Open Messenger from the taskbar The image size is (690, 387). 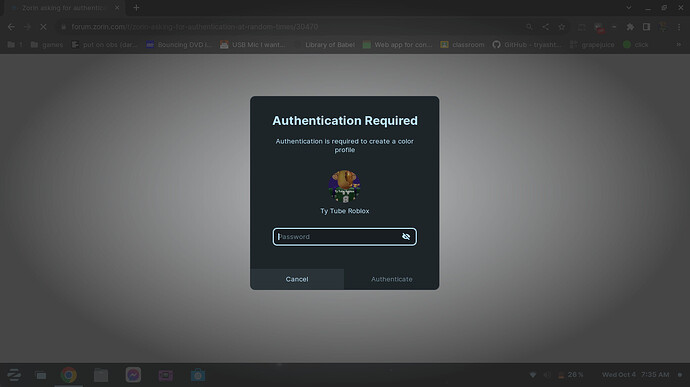[133, 375]
